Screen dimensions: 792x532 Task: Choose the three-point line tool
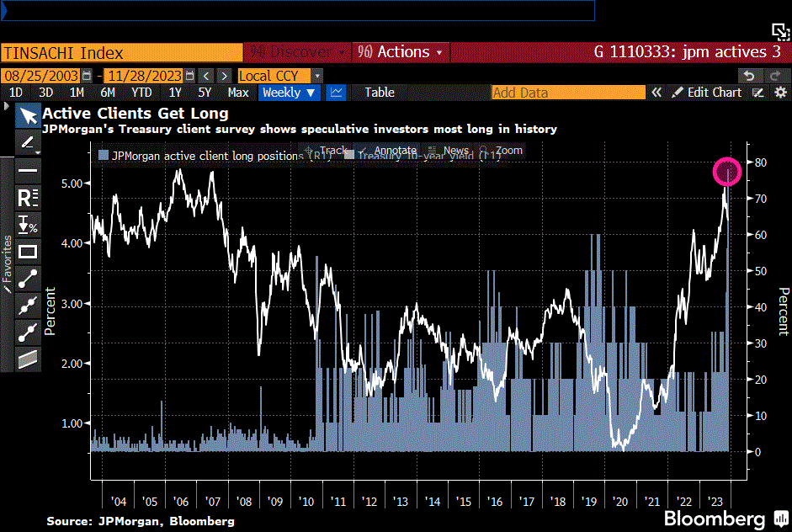tap(28, 306)
